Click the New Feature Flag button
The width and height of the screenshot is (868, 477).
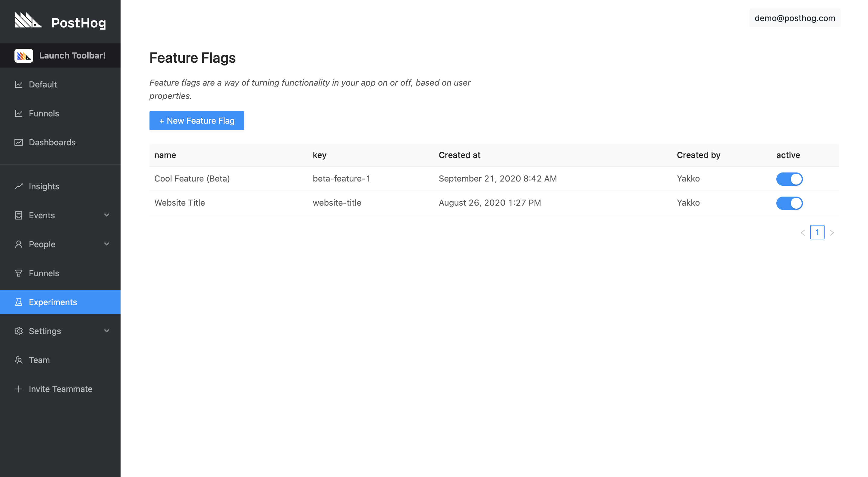tap(197, 120)
